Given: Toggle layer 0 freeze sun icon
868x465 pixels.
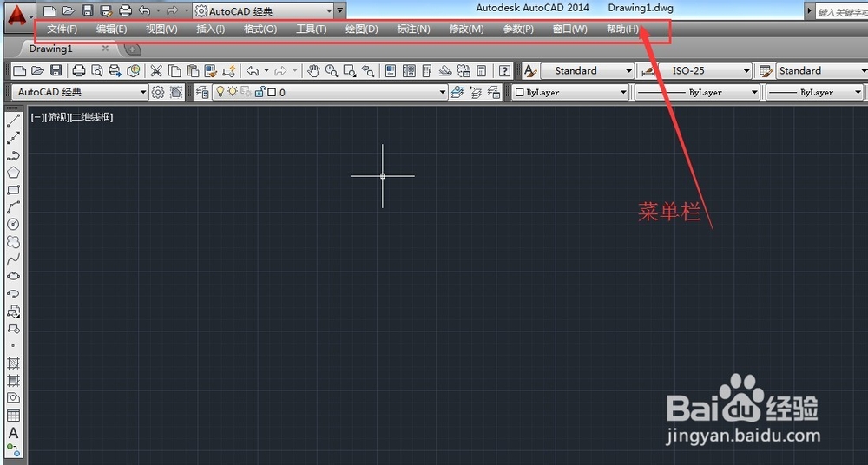Looking at the screenshot, I should [233, 92].
